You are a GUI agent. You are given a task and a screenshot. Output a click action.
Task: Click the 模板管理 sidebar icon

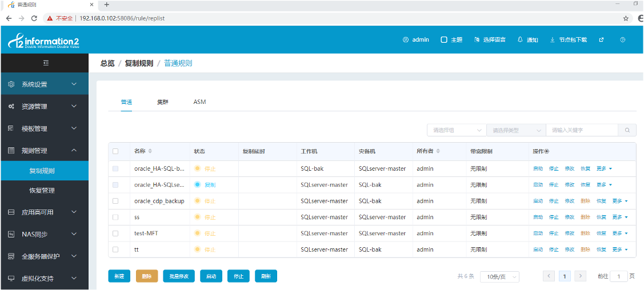click(x=11, y=128)
